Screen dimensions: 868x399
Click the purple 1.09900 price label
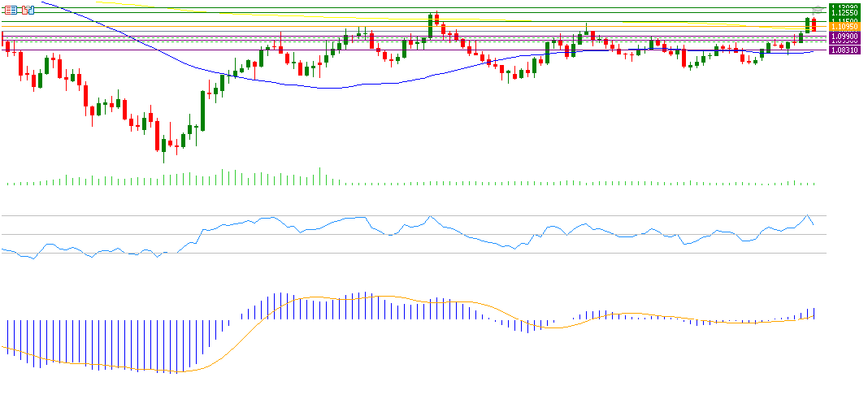point(844,37)
